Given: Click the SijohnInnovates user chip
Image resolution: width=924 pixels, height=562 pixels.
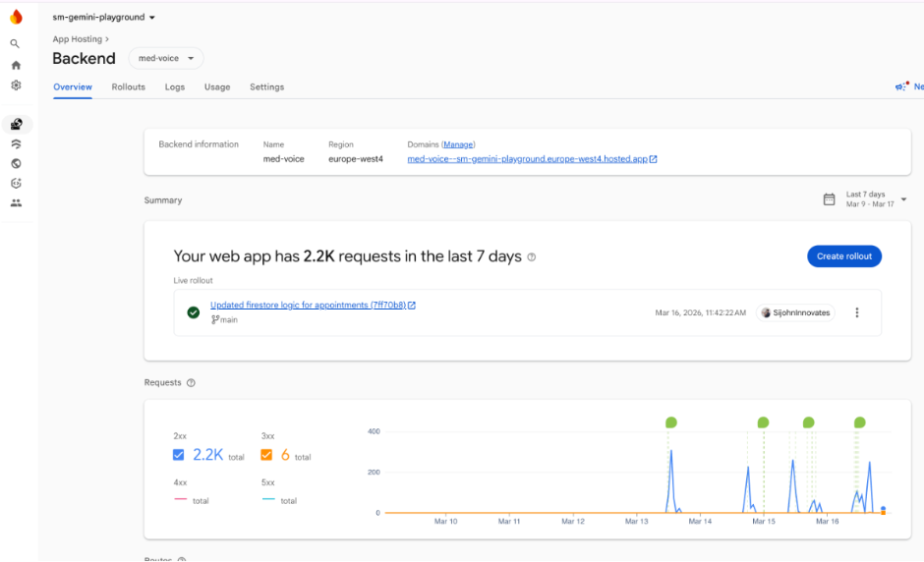Looking at the screenshot, I should coord(795,312).
